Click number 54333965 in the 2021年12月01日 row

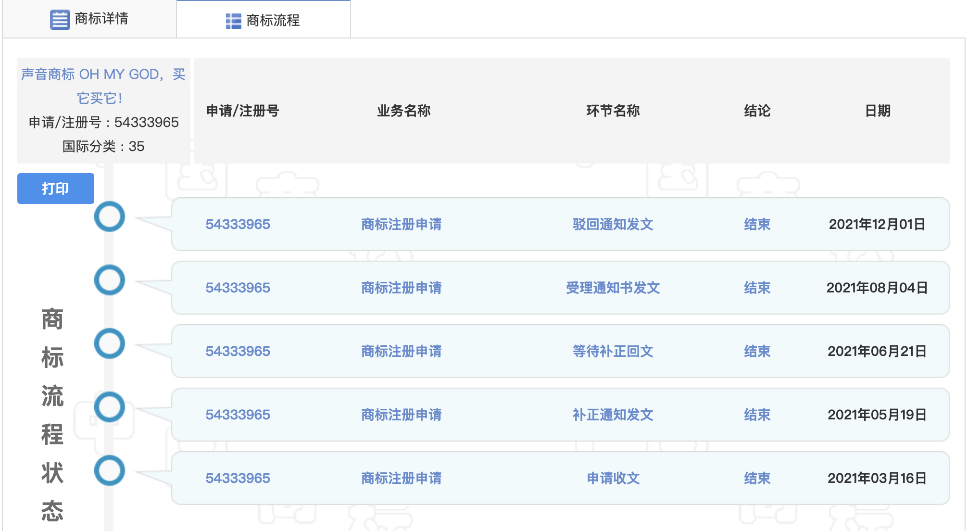click(238, 224)
